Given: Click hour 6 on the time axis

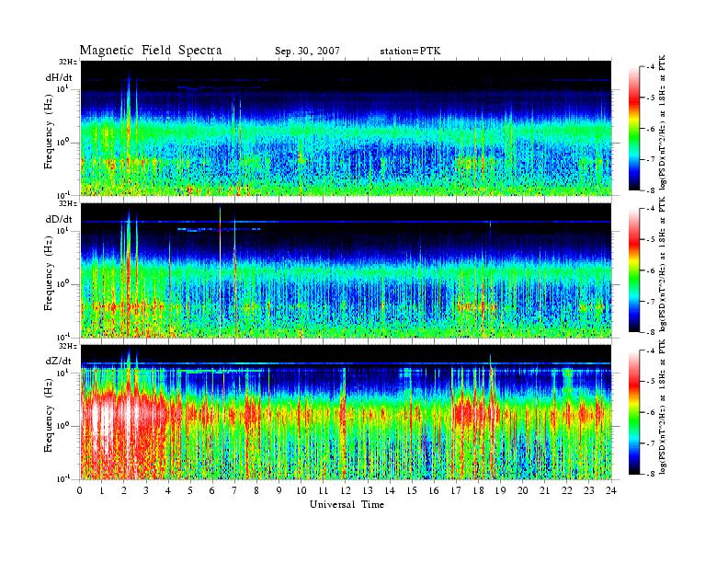Looking at the screenshot, I should tap(212, 491).
